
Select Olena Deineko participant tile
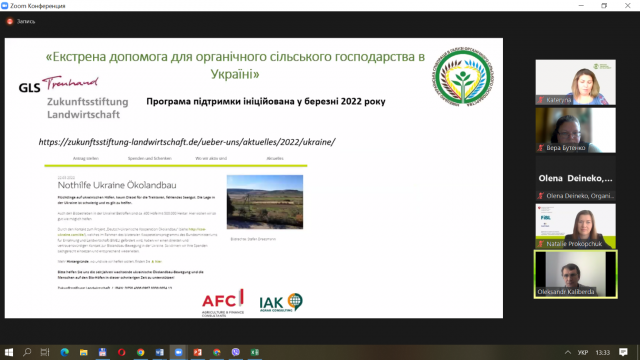tap(576, 178)
